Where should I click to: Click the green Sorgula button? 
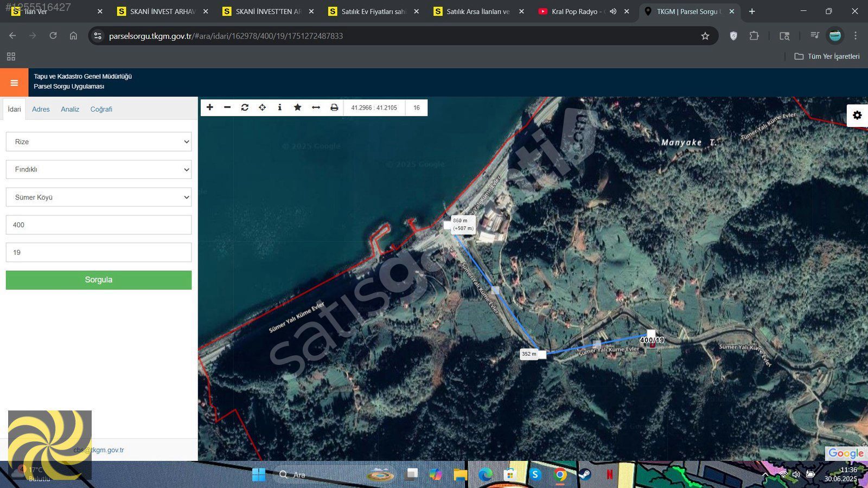tap(99, 280)
